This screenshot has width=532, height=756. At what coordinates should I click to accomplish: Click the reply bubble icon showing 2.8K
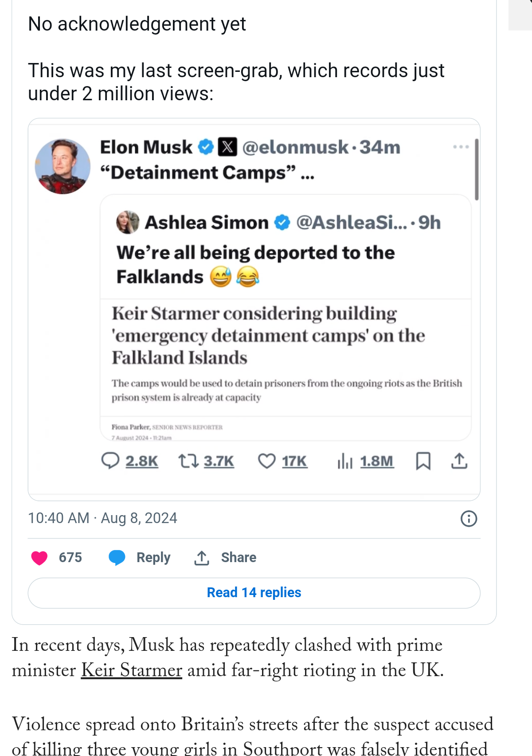click(x=110, y=461)
